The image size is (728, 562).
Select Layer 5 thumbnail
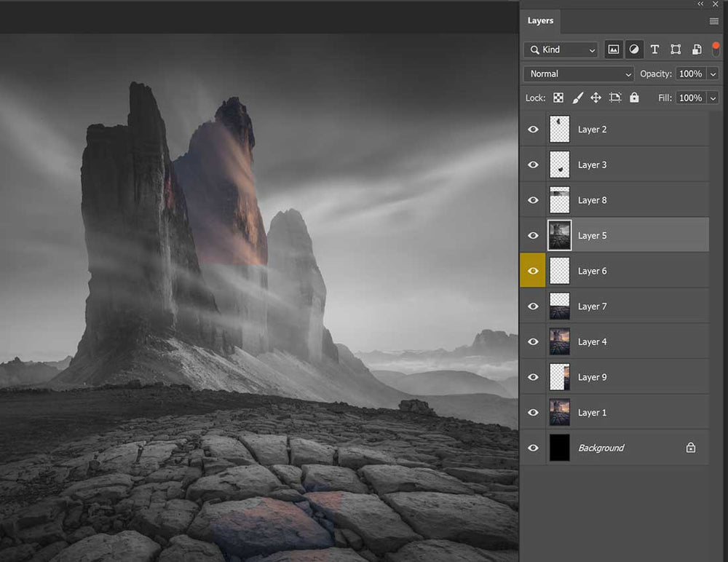(x=559, y=235)
